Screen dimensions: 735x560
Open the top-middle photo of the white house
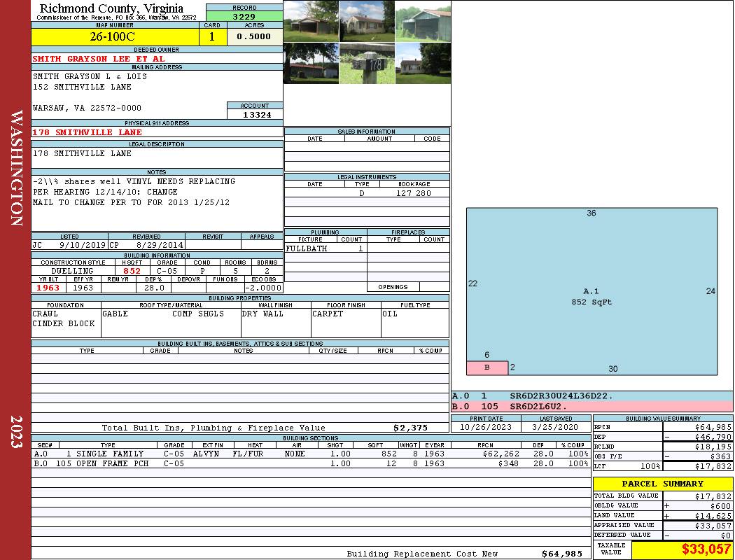[367, 21]
